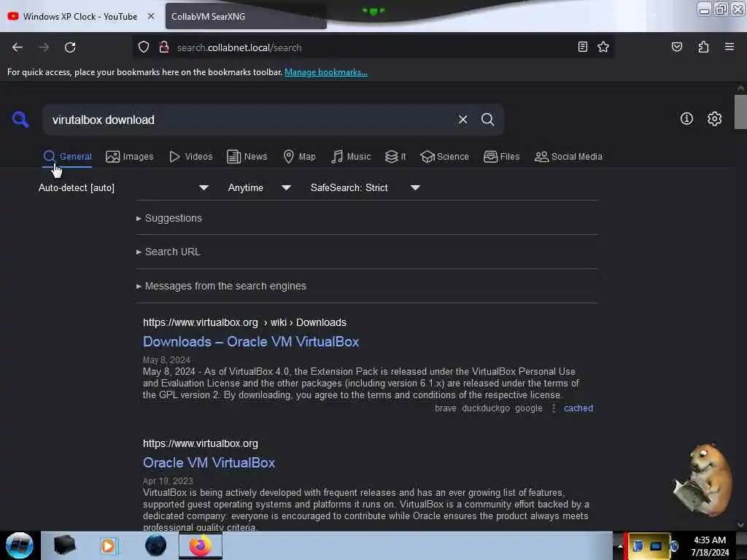Toggle reader view in the address bar
The width and height of the screenshot is (747, 560).
582,47
